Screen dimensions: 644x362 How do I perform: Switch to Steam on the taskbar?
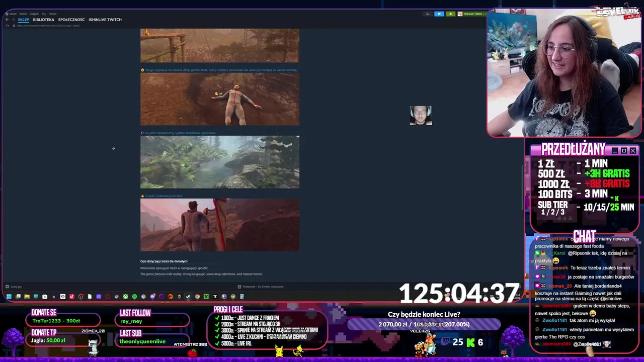(x=188, y=297)
